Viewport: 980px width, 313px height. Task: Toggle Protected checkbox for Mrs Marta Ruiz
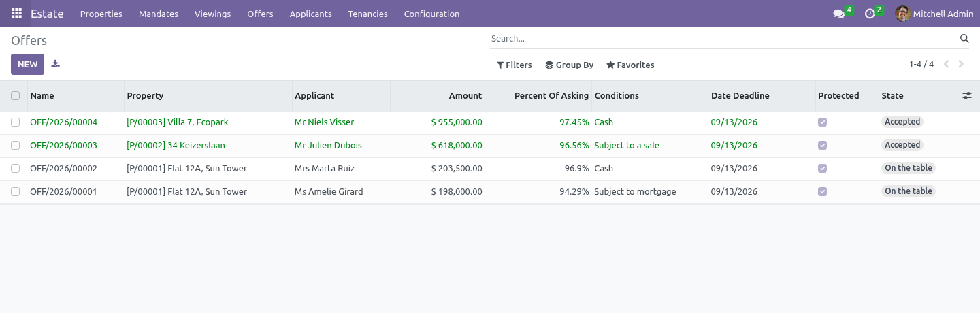pos(822,169)
